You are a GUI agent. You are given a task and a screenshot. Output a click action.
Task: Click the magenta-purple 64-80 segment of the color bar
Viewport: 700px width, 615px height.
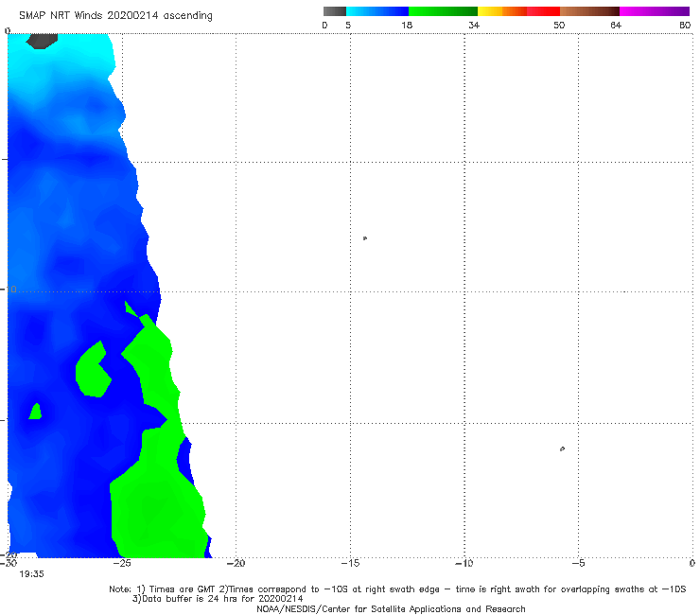[x=655, y=11]
